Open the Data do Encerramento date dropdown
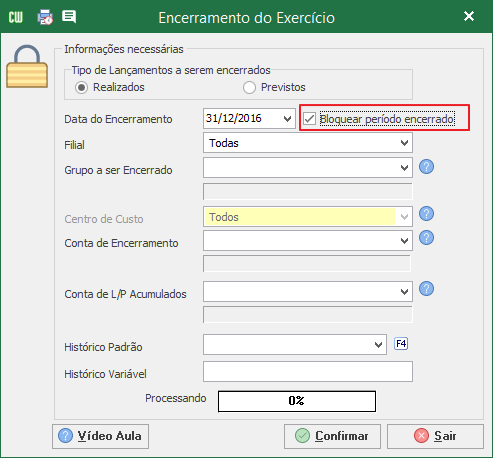Image resolution: width=493 pixels, height=458 pixels. [x=287, y=119]
